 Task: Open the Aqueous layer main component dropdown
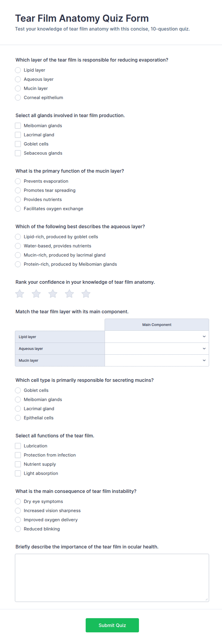pos(157,349)
